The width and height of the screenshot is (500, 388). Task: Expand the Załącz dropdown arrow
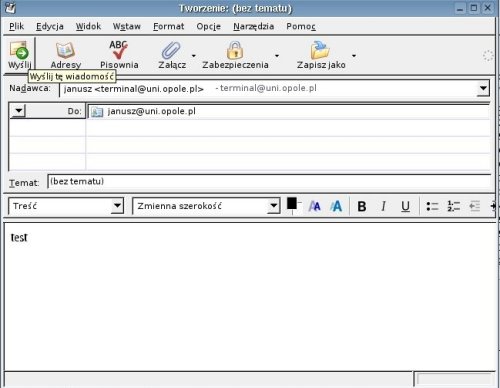(x=194, y=56)
